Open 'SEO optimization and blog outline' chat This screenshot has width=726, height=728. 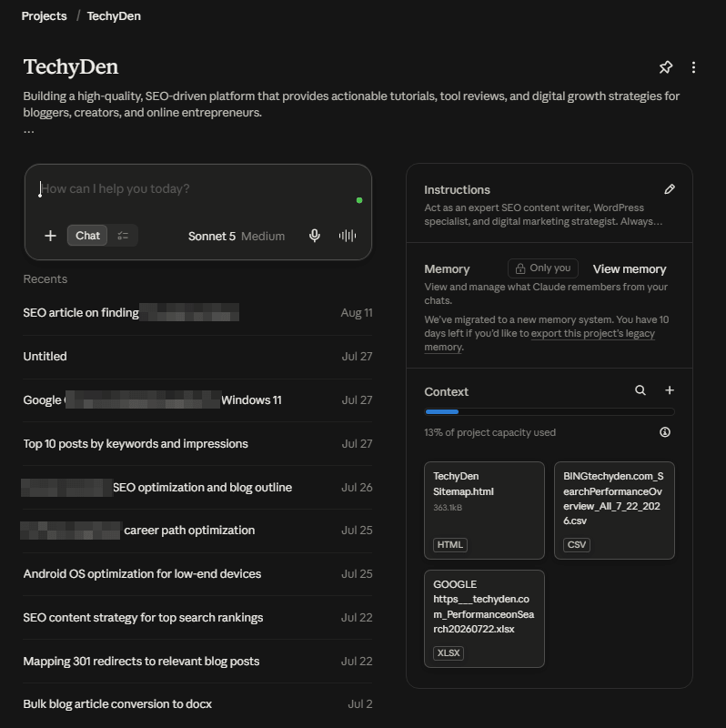pyautogui.click(x=197, y=488)
